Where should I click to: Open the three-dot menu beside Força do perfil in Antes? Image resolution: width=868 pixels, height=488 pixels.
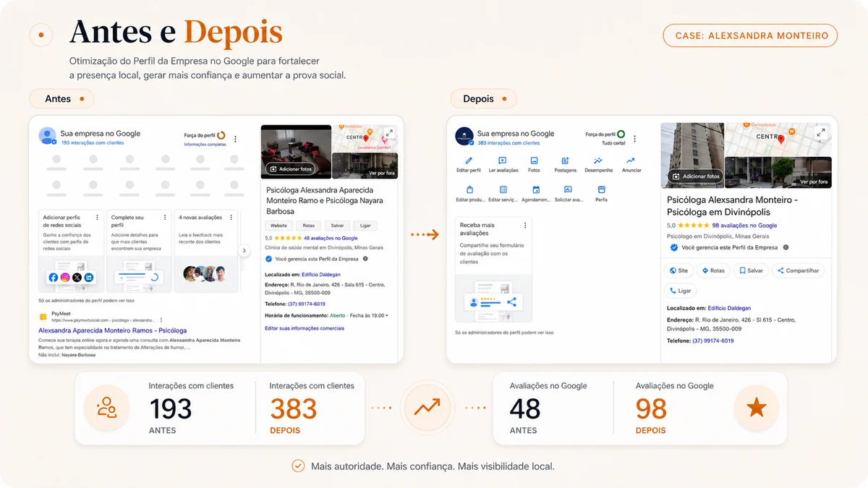(235, 139)
